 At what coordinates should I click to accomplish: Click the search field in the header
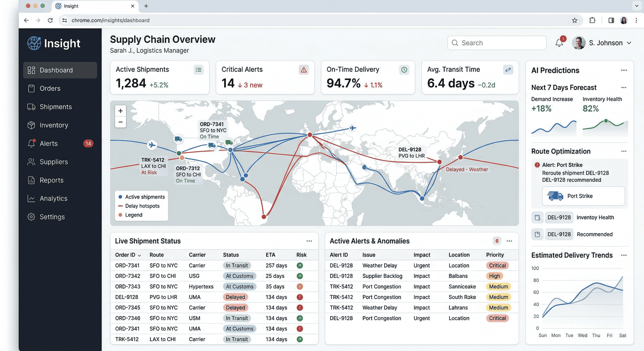point(497,43)
